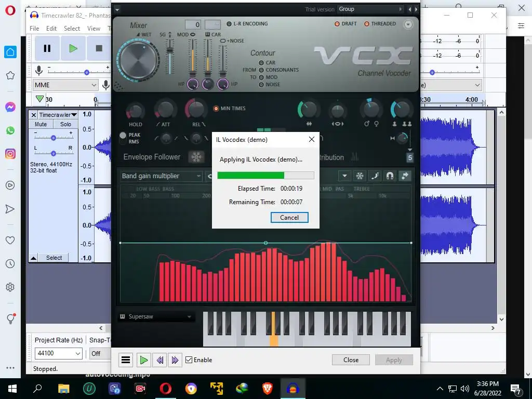Start preview with the green play button

click(x=143, y=360)
